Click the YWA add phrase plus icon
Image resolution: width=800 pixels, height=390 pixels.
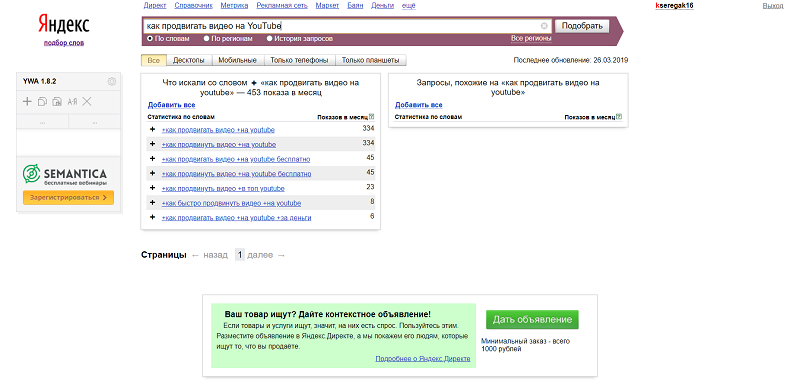point(27,102)
